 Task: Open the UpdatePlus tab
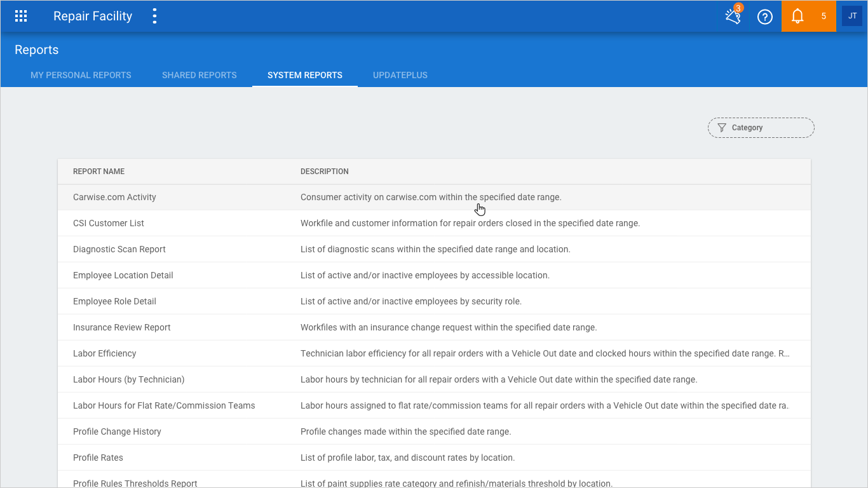[x=400, y=75]
